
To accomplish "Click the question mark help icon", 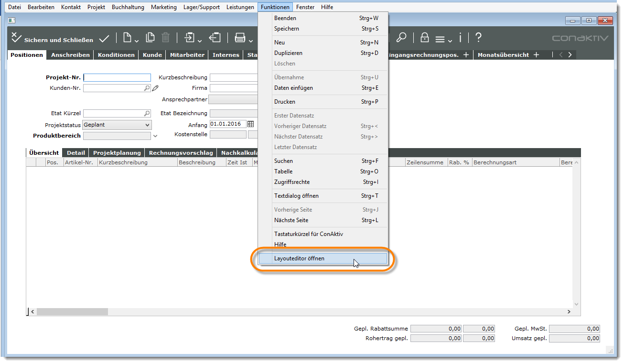I will 478,38.
